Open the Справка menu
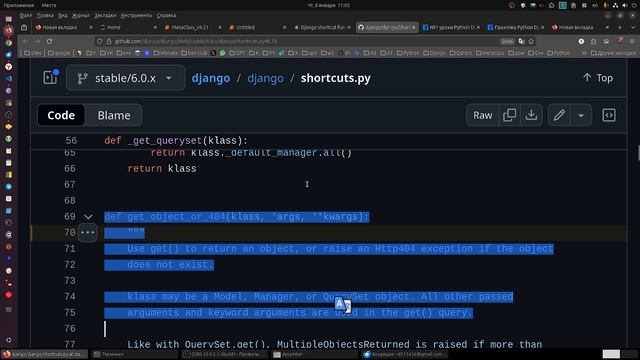Image resolution: width=640 pixels, height=360 pixels. (x=166, y=16)
